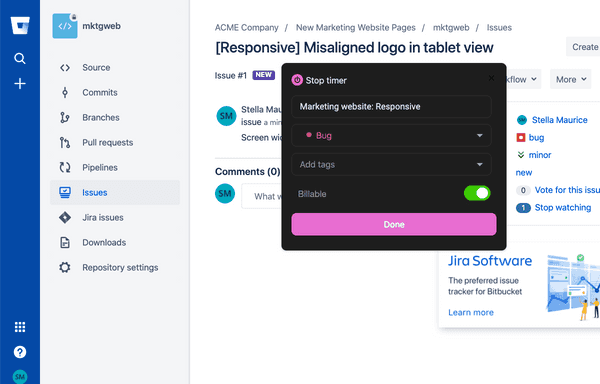
Task: Click the bug type link
Action: click(536, 137)
